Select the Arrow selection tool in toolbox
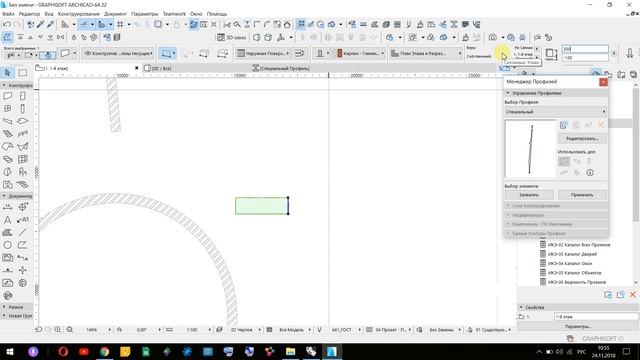 (x=7, y=73)
